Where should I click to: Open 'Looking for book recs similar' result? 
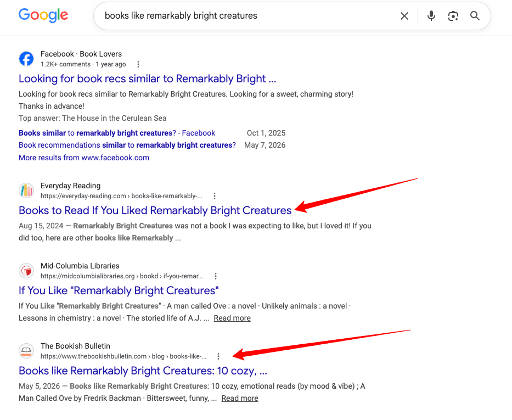coord(147,79)
